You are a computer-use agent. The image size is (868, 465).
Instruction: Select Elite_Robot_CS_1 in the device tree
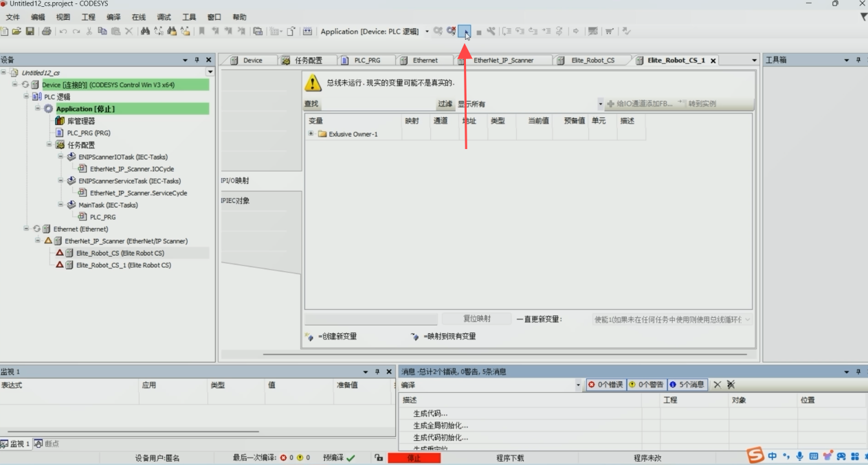click(123, 265)
